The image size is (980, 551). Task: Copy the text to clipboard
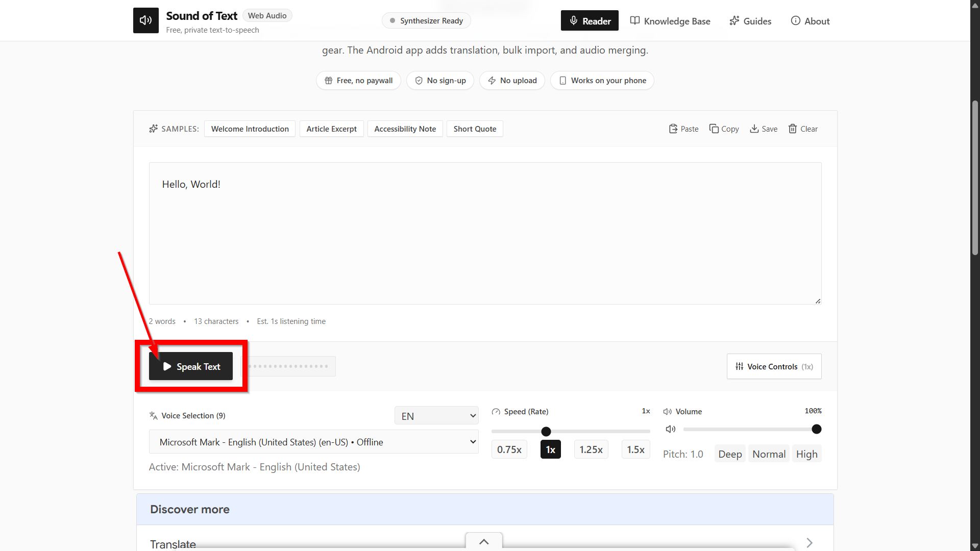pyautogui.click(x=724, y=129)
